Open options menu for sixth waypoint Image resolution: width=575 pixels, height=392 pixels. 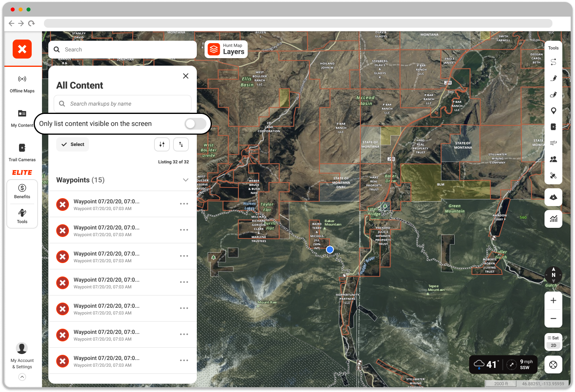tap(184, 334)
